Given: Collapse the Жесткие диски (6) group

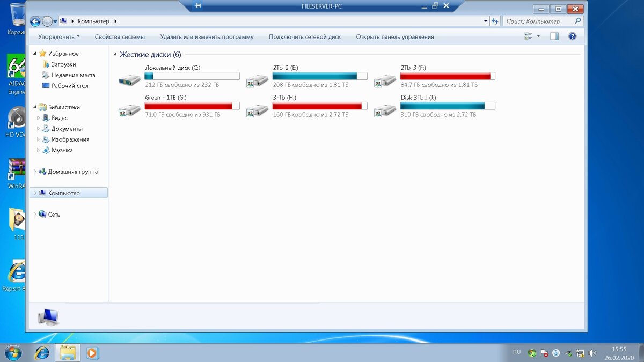Looking at the screenshot, I should 115,55.
